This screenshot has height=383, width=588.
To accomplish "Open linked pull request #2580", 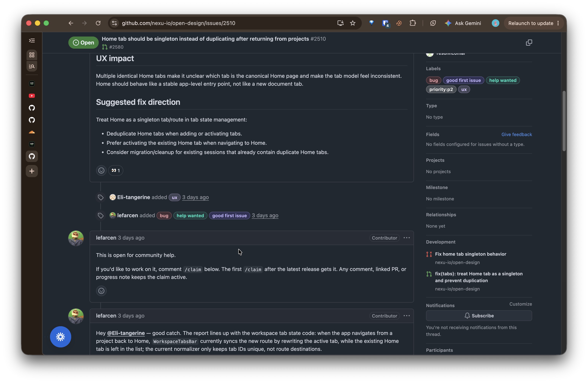I will tap(113, 47).
